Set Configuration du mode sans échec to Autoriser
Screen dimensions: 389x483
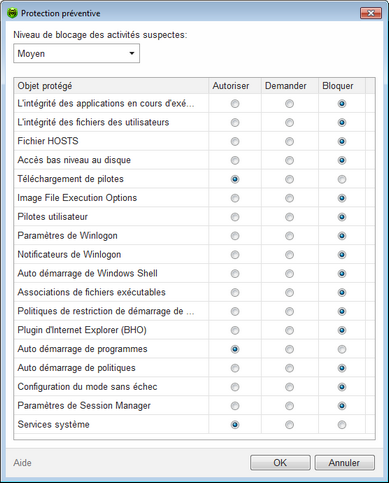pyautogui.click(x=235, y=387)
